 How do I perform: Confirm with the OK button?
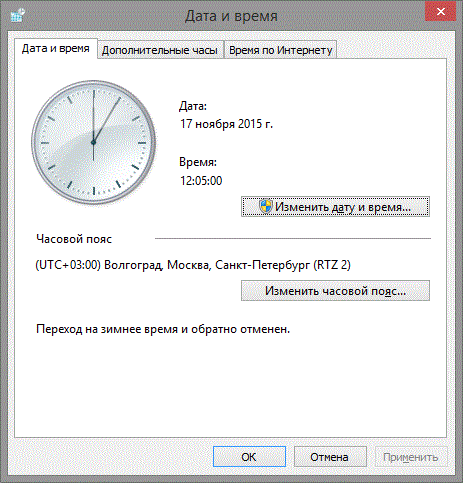249,457
